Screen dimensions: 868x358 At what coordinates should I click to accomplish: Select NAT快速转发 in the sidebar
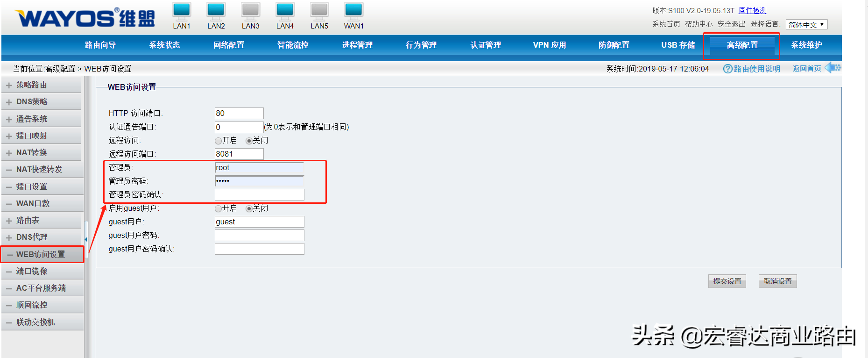(x=42, y=169)
